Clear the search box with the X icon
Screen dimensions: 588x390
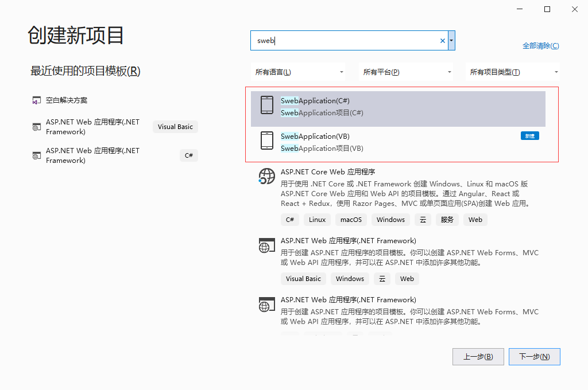tap(443, 41)
